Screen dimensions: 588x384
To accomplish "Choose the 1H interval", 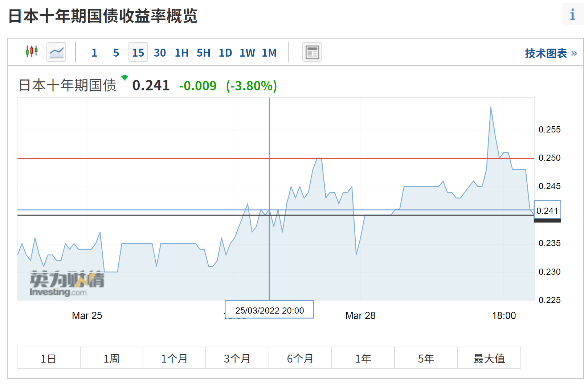I will [x=181, y=53].
